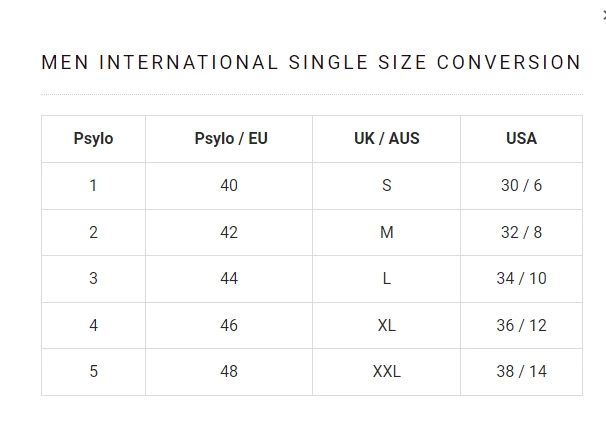This screenshot has height=440, width=606.
Task: Select the EU size 42 cell
Action: coord(229,232)
